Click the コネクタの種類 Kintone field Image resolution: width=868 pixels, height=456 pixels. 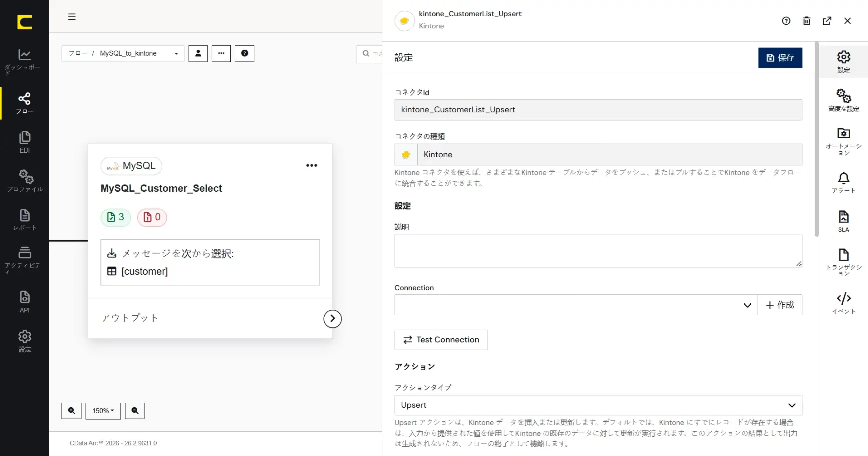pos(610,155)
